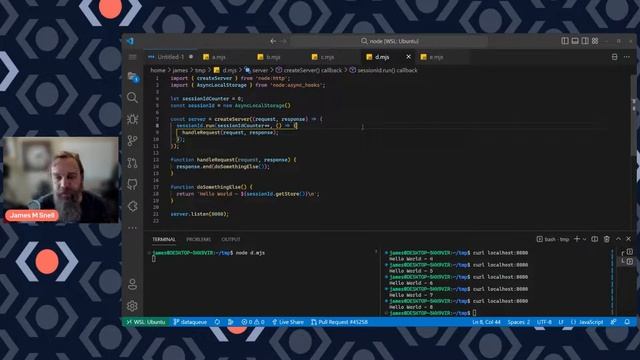Viewport: 640px width, 360px height.
Task: Open the d.mjs breadcrumb dropdown
Action: pos(225,70)
